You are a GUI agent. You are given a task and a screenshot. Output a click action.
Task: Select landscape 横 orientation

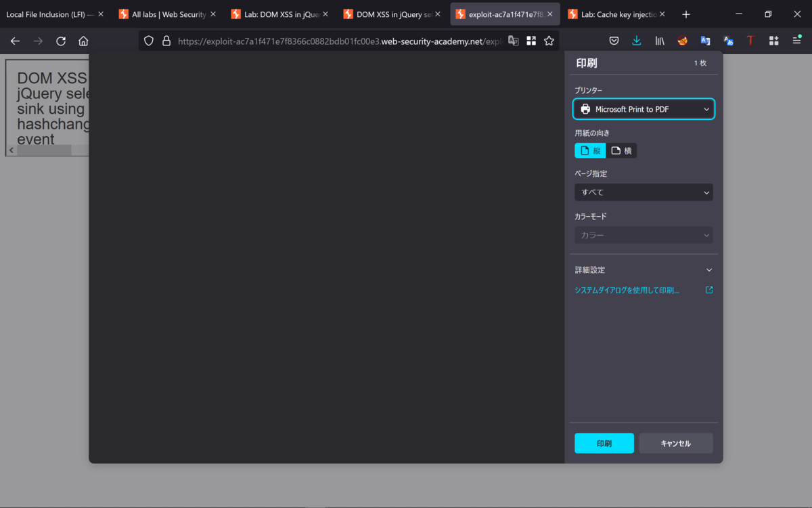pyautogui.click(x=621, y=150)
